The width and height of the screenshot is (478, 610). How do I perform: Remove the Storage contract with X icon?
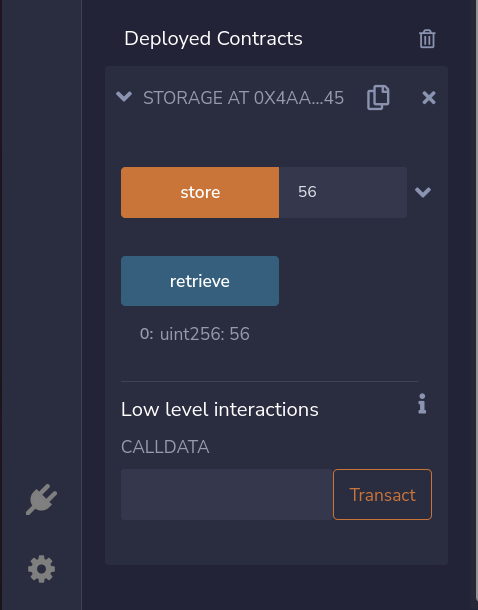429,98
